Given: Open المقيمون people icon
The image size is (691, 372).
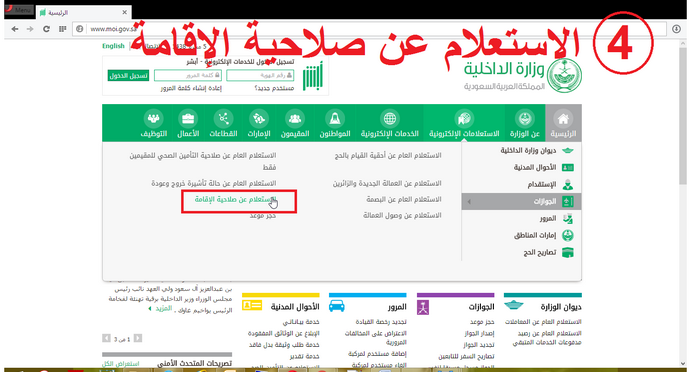Looking at the screenshot, I should coord(294,119).
